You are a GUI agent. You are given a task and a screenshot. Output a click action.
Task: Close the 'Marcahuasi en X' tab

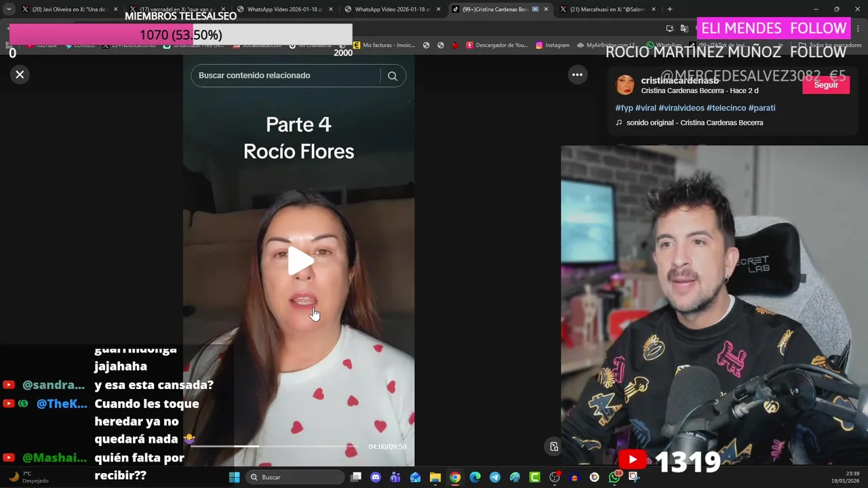tap(654, 9)
